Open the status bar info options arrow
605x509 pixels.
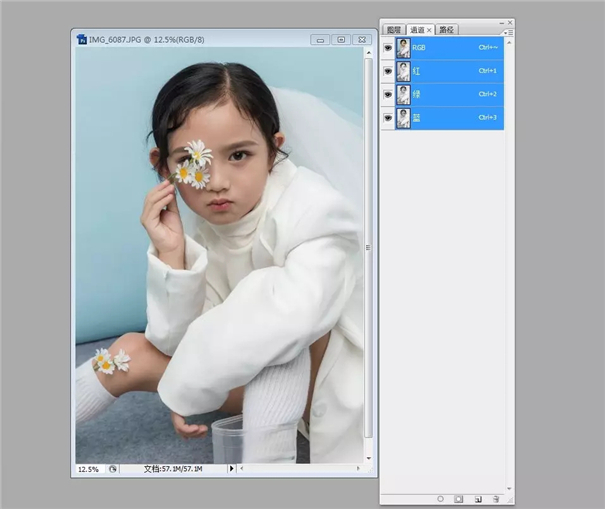coord(232,468)
